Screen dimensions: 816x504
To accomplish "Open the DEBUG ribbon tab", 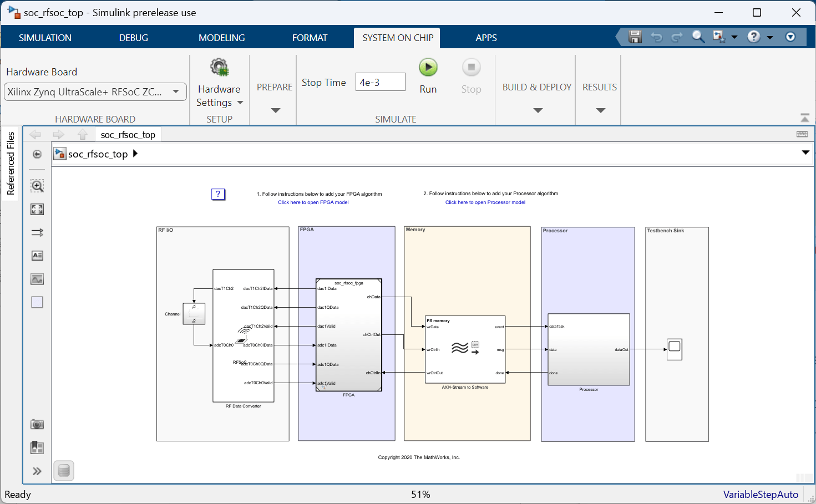I will point(133,37).
